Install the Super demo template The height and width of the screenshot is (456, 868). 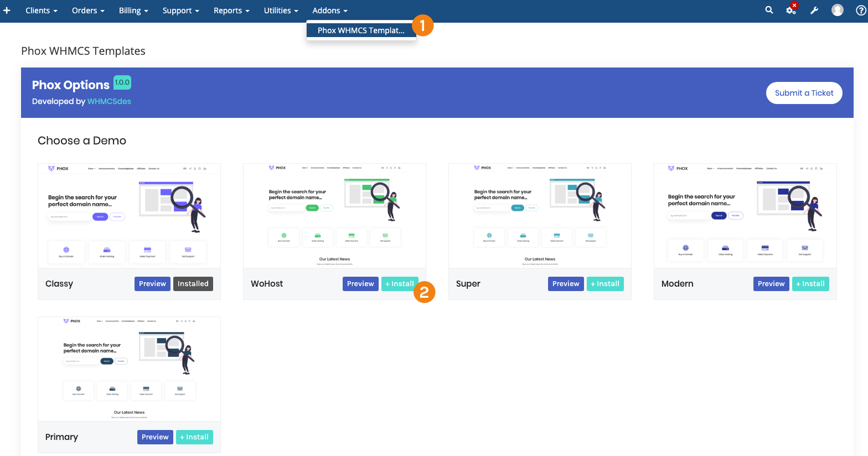[x=605, y=284]
